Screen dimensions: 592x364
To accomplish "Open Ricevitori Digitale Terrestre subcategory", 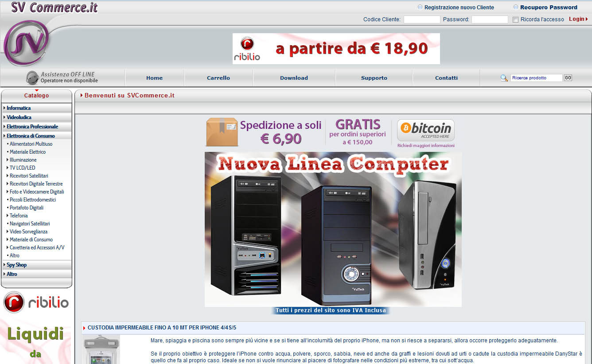I will [x=36, y=184].
